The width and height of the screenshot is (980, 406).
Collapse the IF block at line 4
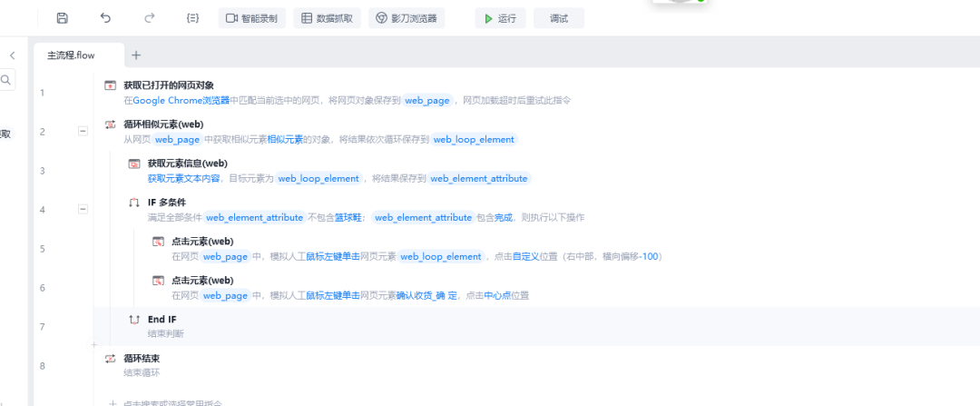click(x=83, y=209)
